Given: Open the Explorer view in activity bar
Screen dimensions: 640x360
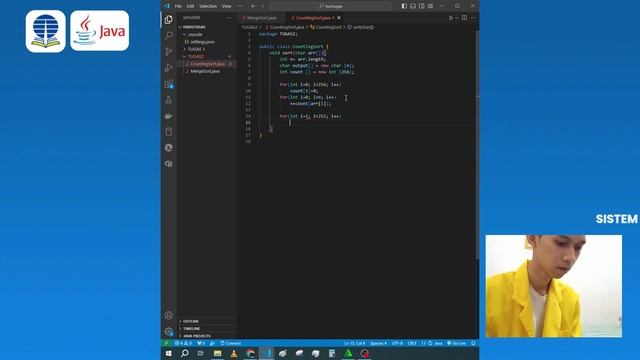Looking at the screenshot, I should (x=169, y=20).
